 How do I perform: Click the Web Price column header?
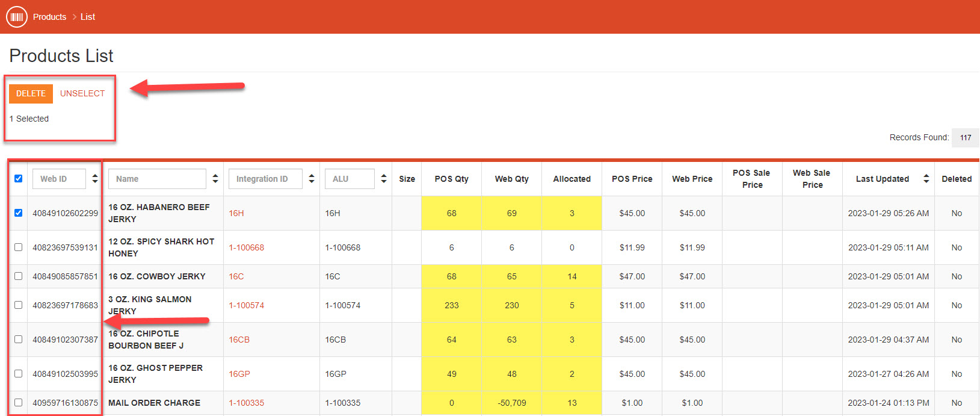pyautogui.click(x=692, y=179)
